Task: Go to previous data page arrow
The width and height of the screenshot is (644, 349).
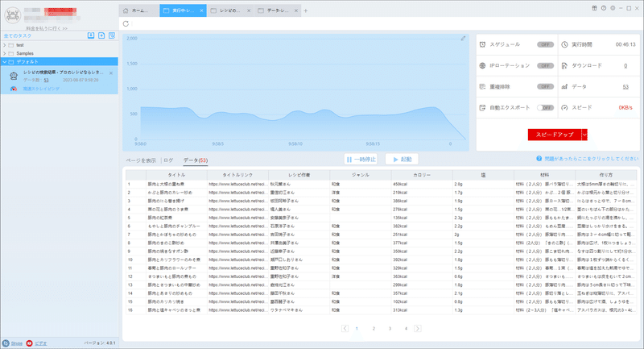Action: coord(345,328)
